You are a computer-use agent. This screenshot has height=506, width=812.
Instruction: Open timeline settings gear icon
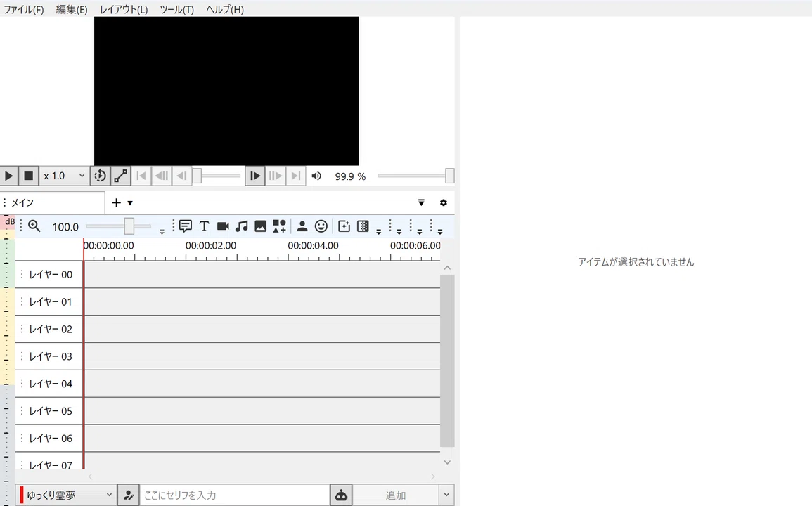click(444, 202)
